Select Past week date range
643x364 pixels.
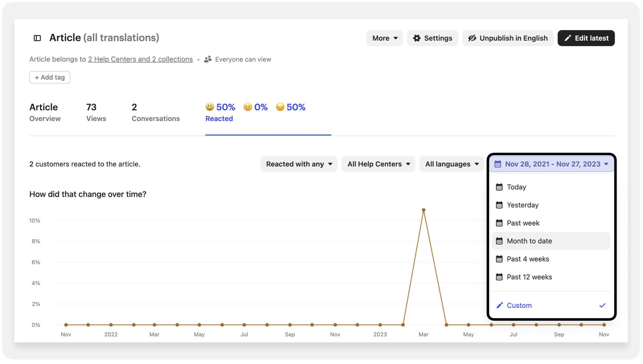pos(551,223)
